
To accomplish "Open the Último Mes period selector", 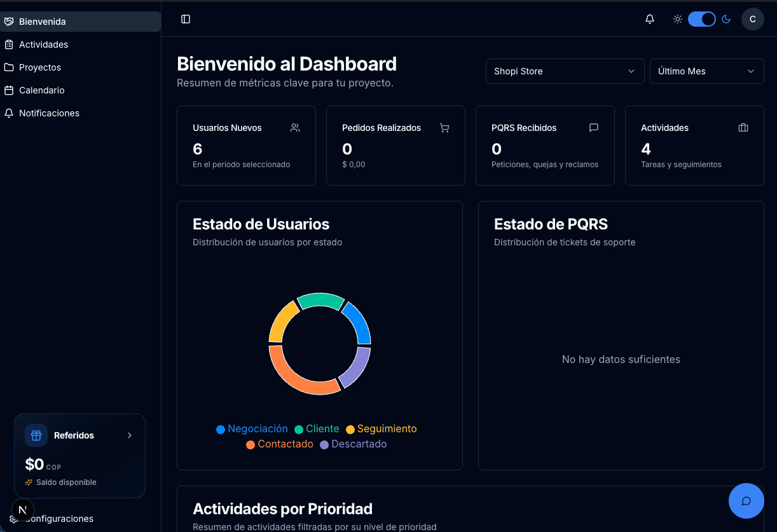I will (x=706, y=71).
